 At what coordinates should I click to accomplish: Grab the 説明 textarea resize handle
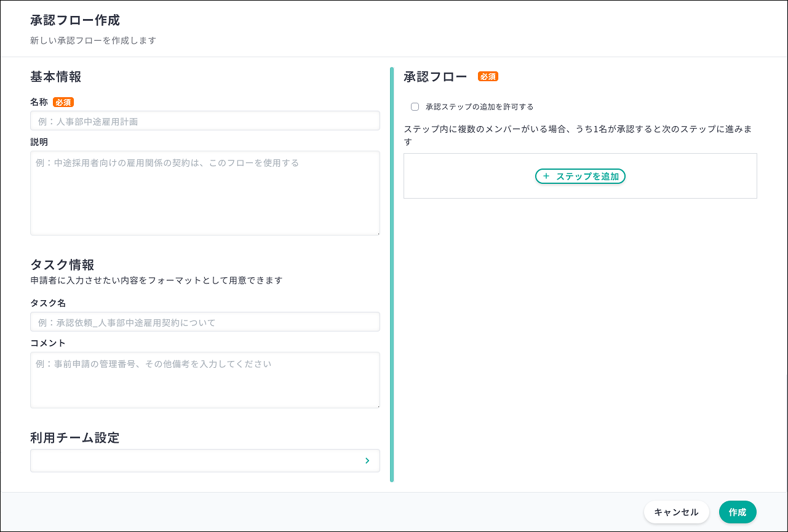click(377, 232)
